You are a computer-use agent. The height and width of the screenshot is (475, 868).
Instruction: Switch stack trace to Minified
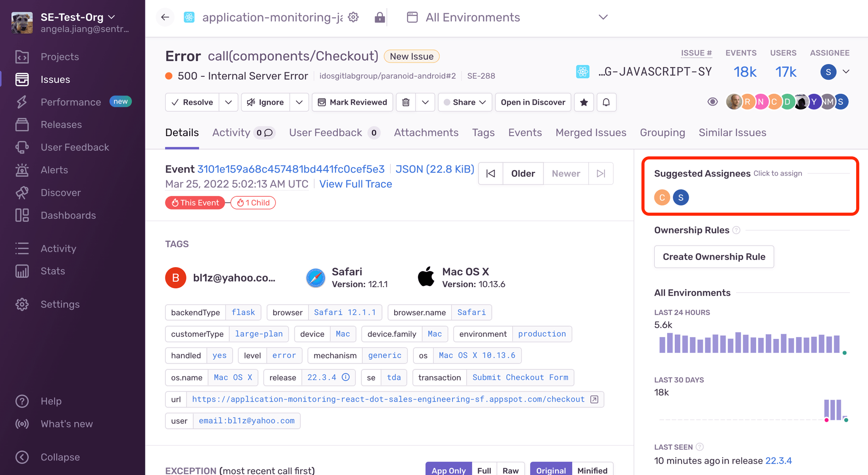pos(592,470)
